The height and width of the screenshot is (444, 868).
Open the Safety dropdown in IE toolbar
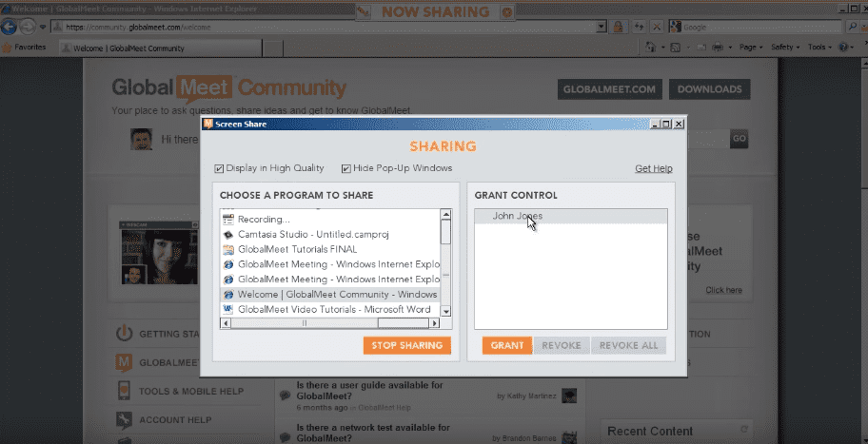tap(785, 47)
